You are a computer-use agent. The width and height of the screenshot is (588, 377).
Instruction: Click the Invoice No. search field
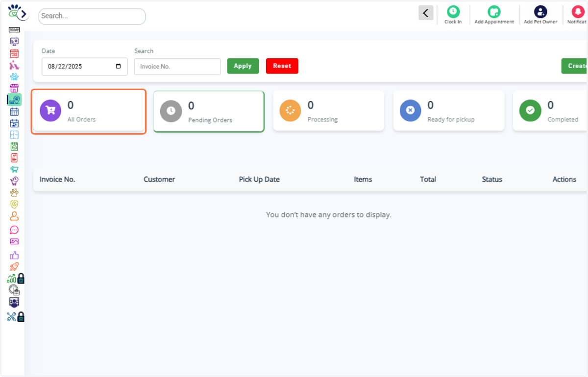pyautogui.click(x=177, y=67)
